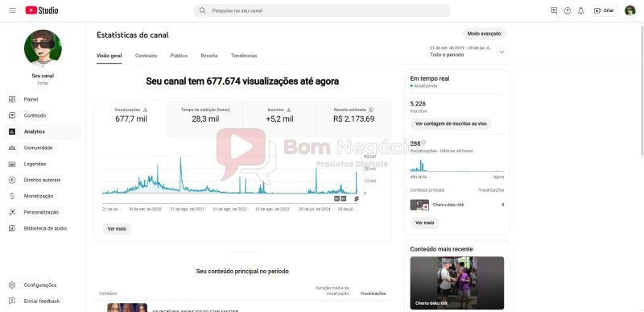
Task: Click the Modo avançado button
Action: (x=484, y=34)
